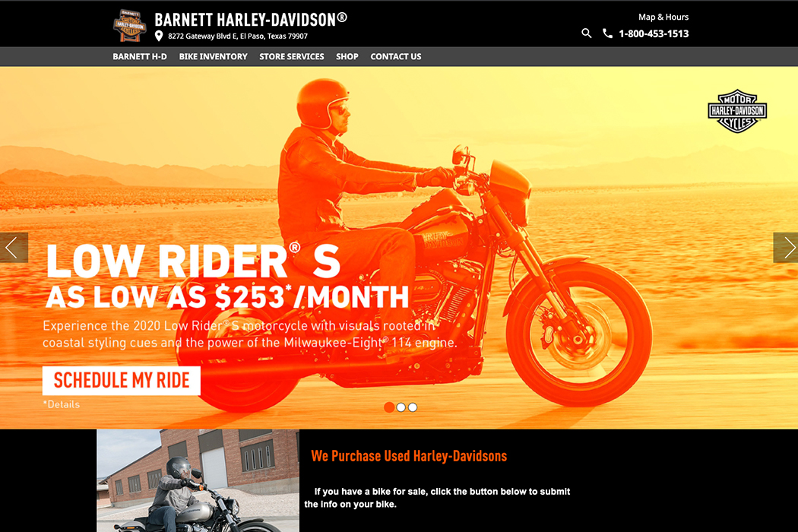
Task: Open the Map & Hours link
Action: (663, 17)
